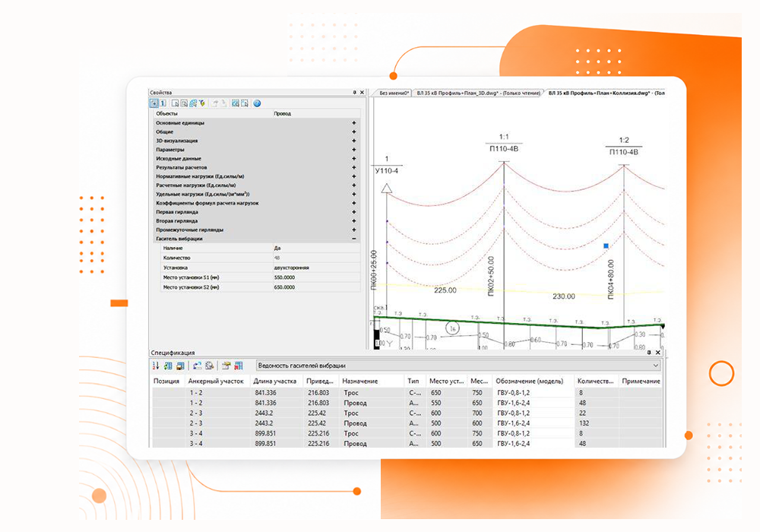Sort by the Анкерный участок column header
This screenshot has height=532, width=760.
pos(217,381)
